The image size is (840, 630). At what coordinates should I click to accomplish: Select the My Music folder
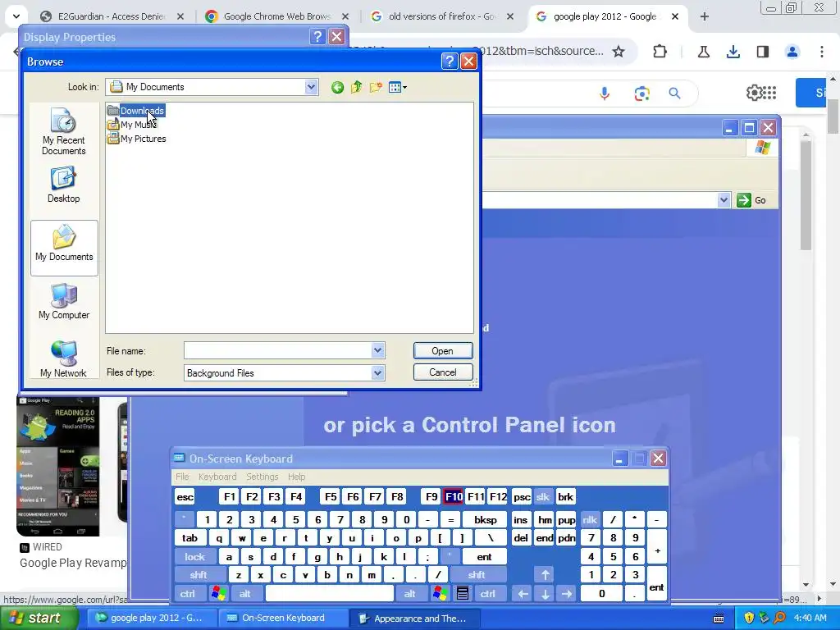(x=132, y=125)
